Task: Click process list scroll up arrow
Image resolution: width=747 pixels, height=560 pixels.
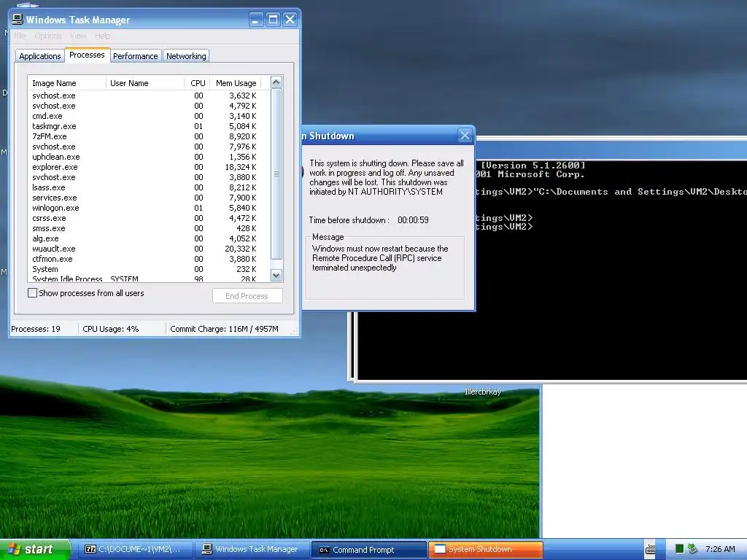Action: tap(276, 82)
